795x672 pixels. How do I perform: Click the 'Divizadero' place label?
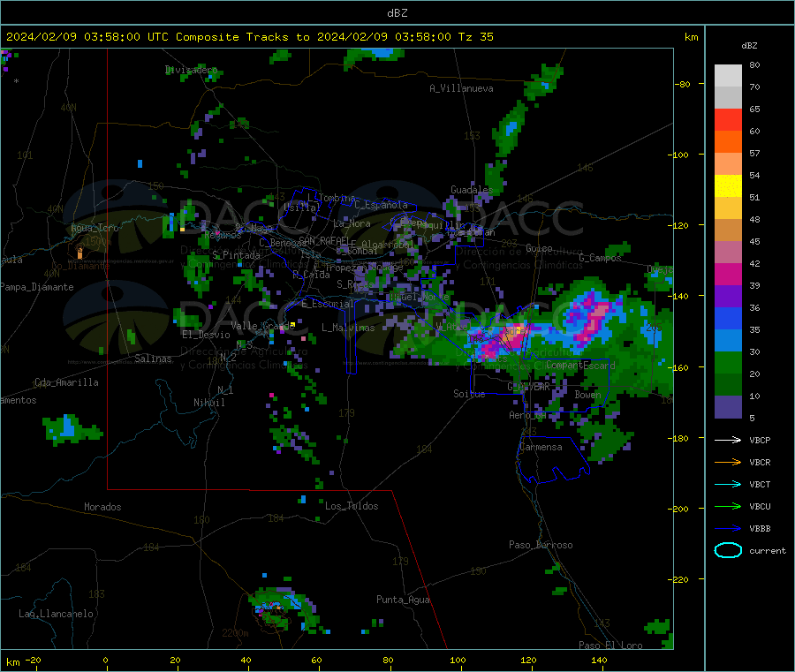tap(191, 70)
